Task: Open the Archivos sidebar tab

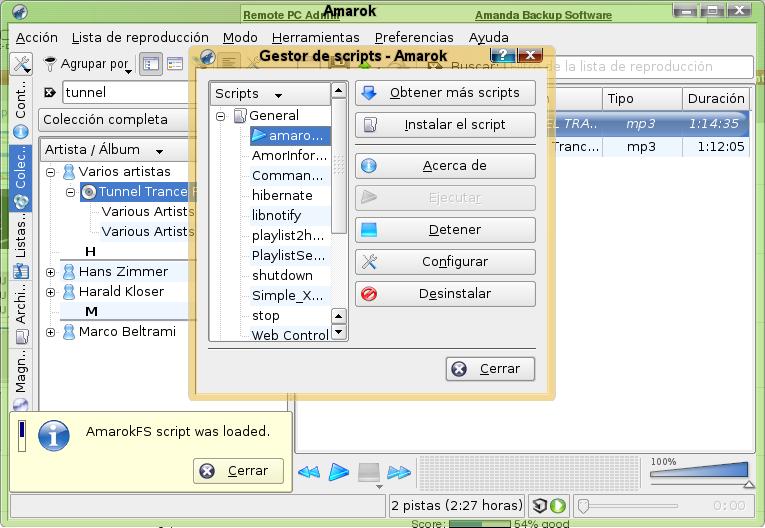Action: [20, 314]
